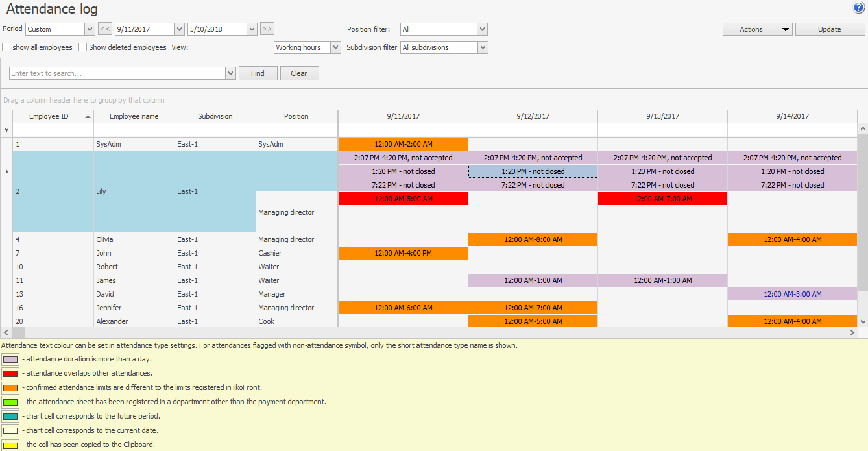
Task: Click the red overlap legend swatch
Action: (10, 373)
